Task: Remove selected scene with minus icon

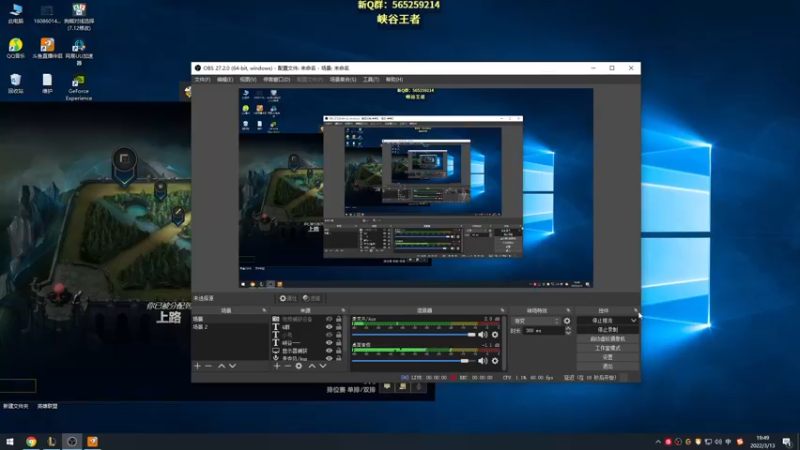Action: pyautogui.click(x=208, y=366)
